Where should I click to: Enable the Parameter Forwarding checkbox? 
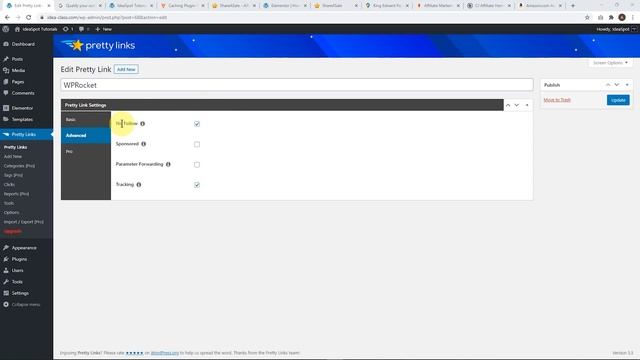tap(197, 164)
